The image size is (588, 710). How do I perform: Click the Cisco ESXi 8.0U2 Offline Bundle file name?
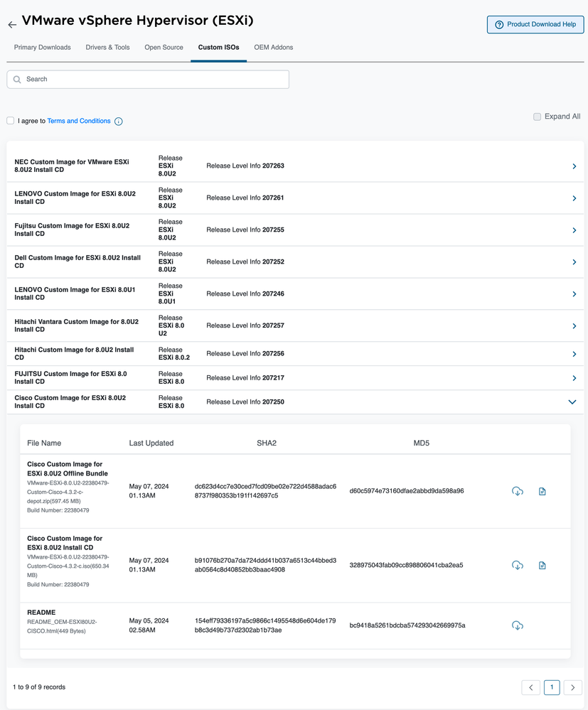pos(68,468)
